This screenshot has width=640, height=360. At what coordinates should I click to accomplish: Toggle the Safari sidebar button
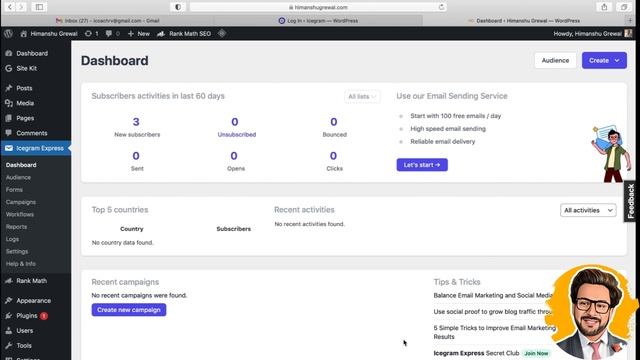click(39, 7)
